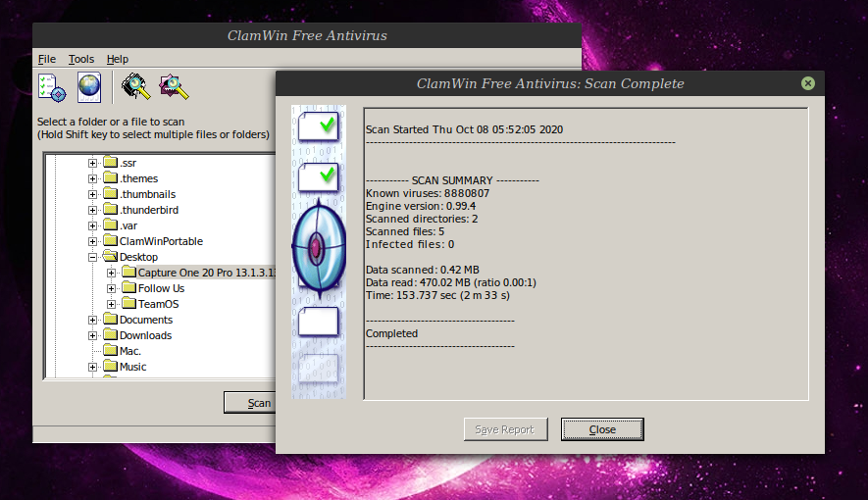Expand the ClamWinPortable folder node
Screen dimensions: 868x500
click(92, 242)
